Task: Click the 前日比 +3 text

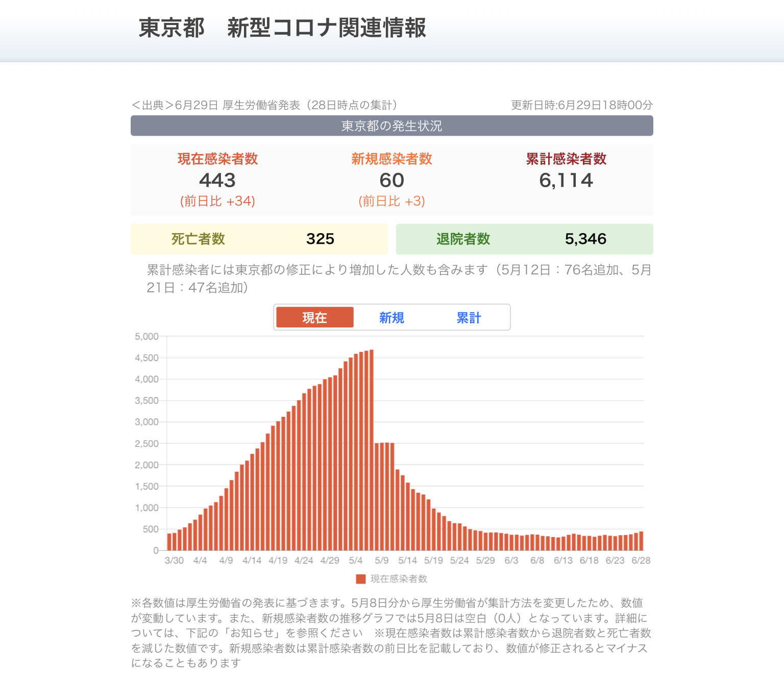Action: (391, 201)
